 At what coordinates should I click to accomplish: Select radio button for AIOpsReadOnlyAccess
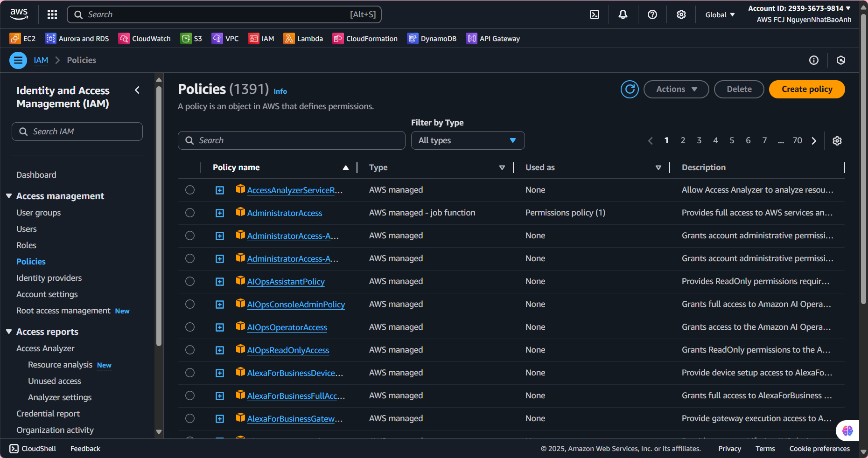click(x=190, y=350)
